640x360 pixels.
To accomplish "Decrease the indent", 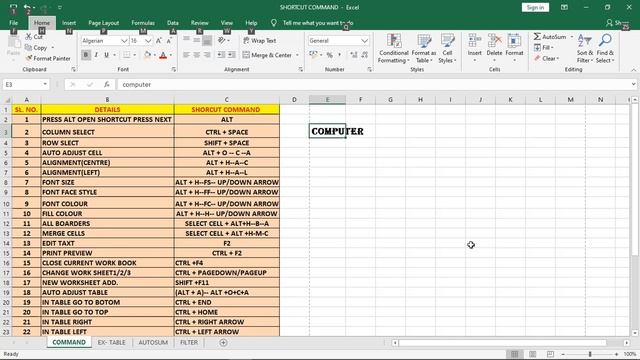I will [221, 55].
